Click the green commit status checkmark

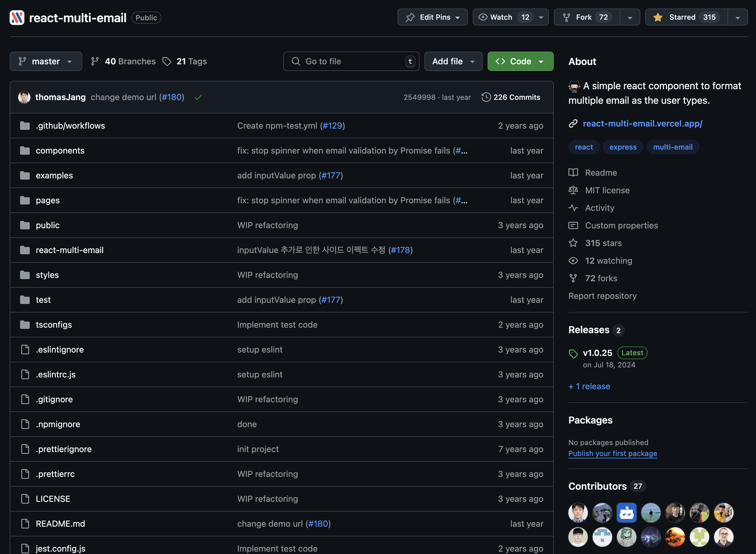pyautogui.click(x=198, y=97)
